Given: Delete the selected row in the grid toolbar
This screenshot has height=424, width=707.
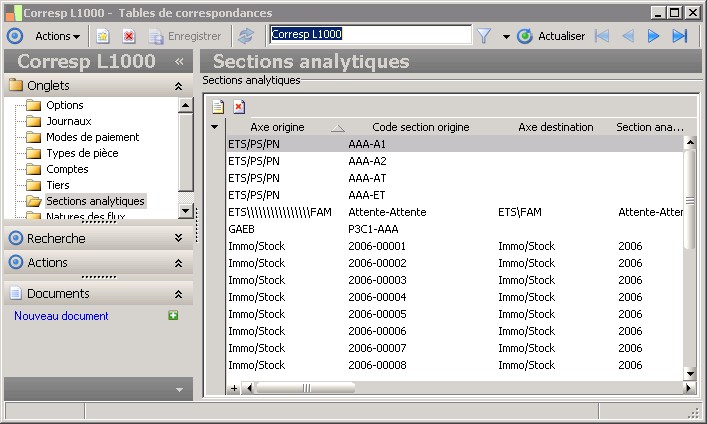Looking at the screenshot, I should [239, 106].
